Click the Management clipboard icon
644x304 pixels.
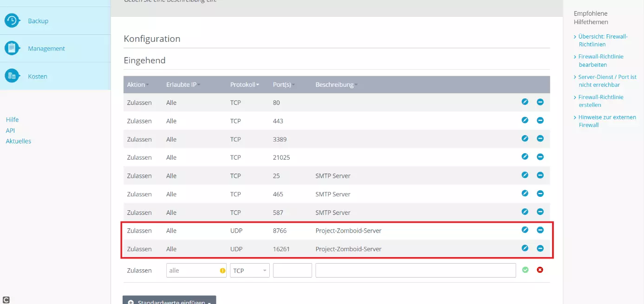pyautogui.click(x=12, y=48)
